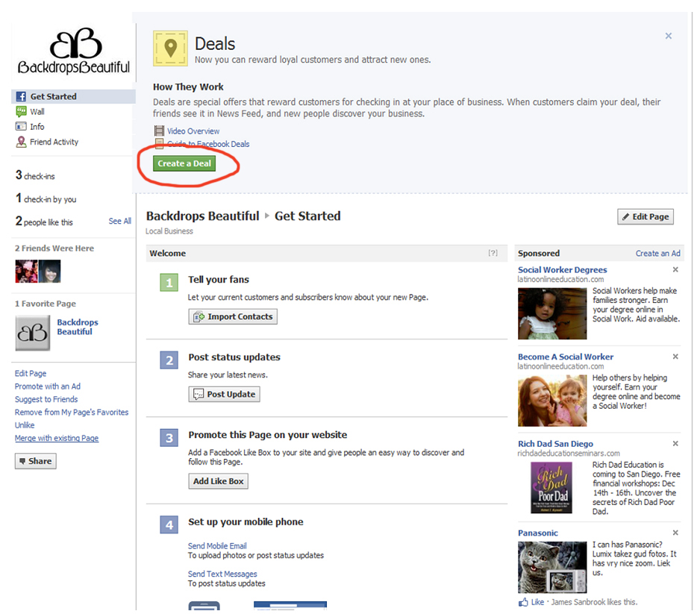The height and width of the screenshot is (614, 700).
Task: Open the Send Text Messages link
Action: 222,574
